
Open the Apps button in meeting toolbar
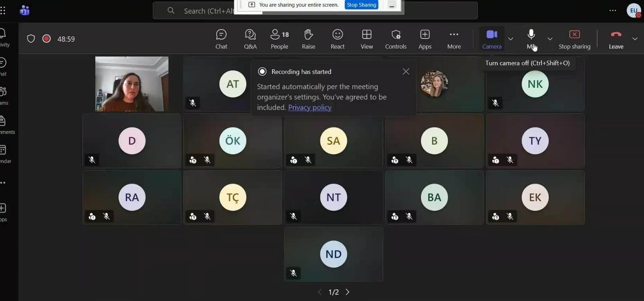(425, 39)
